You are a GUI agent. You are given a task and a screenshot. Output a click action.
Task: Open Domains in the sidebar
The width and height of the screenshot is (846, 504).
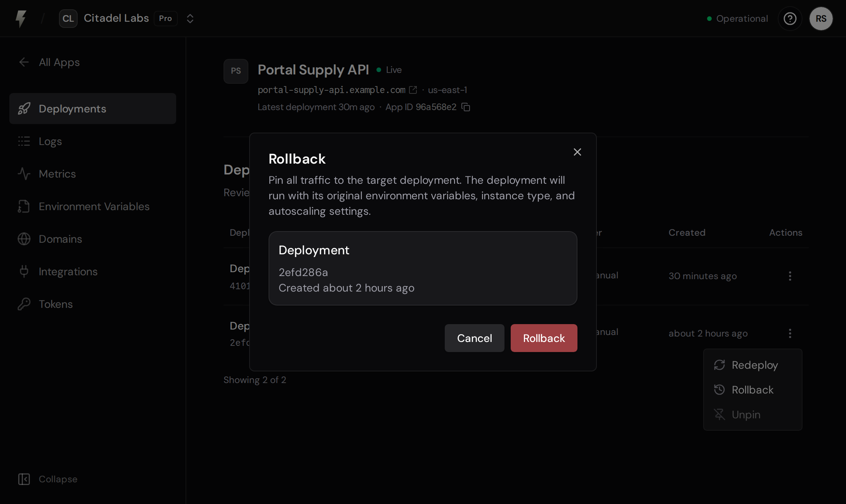93,239
